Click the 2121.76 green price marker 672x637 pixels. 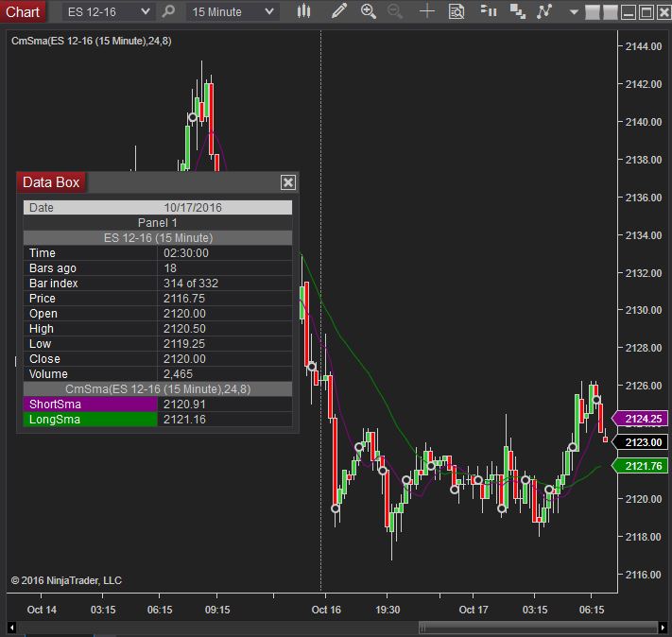click(x=640, y=466)
